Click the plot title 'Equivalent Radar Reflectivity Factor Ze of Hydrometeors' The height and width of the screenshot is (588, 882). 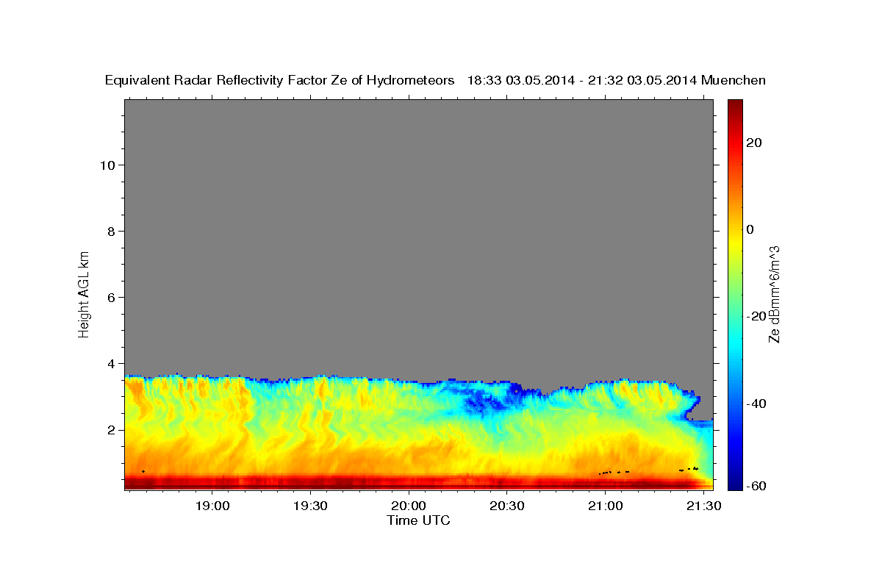[x=279, y=81]
